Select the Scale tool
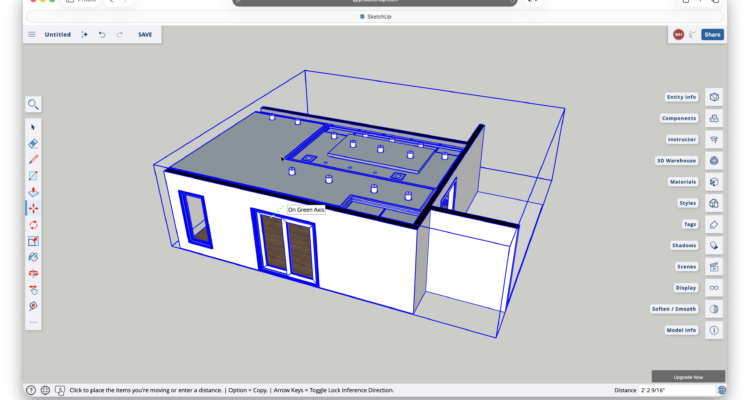The width and height of the screenshot is (750, 400). [33, 241]
